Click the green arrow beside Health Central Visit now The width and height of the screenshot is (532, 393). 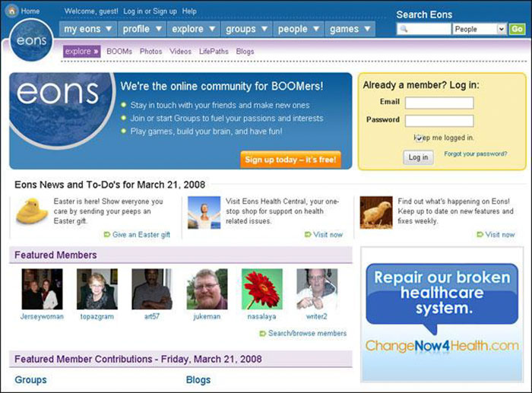[308, 235]
